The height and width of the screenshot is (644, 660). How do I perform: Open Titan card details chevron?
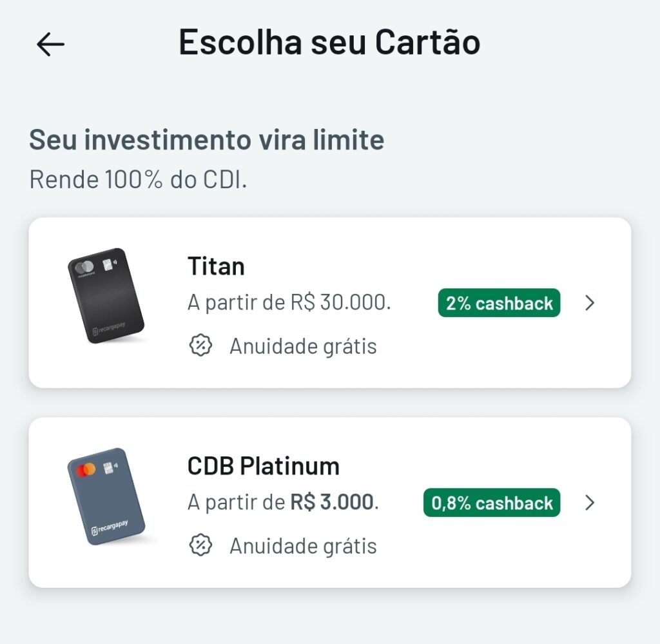[590, 302]
